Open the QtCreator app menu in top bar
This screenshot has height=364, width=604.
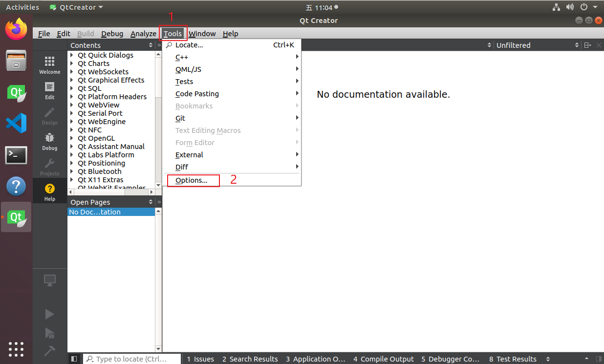point(76,7)
